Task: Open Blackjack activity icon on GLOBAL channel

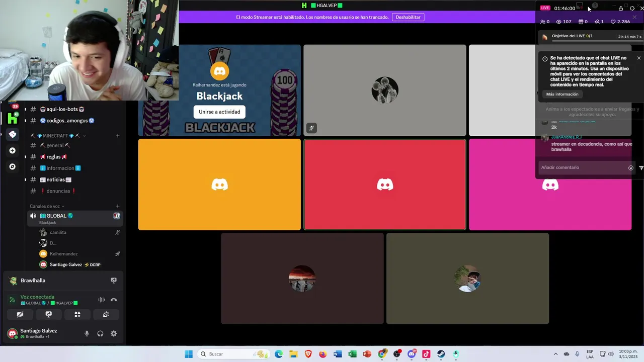Action: (117, 216)
